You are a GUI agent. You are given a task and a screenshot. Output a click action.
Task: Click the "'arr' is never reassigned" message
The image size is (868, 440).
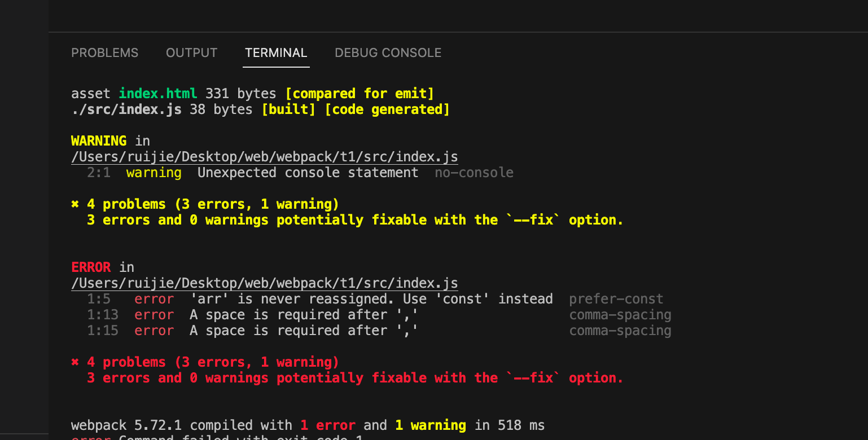click(x=371, y=299)
